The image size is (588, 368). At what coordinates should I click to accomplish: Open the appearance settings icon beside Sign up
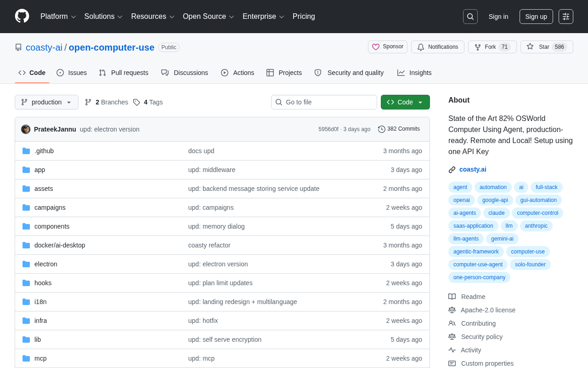pyautogui.click(x=566, y=17)
